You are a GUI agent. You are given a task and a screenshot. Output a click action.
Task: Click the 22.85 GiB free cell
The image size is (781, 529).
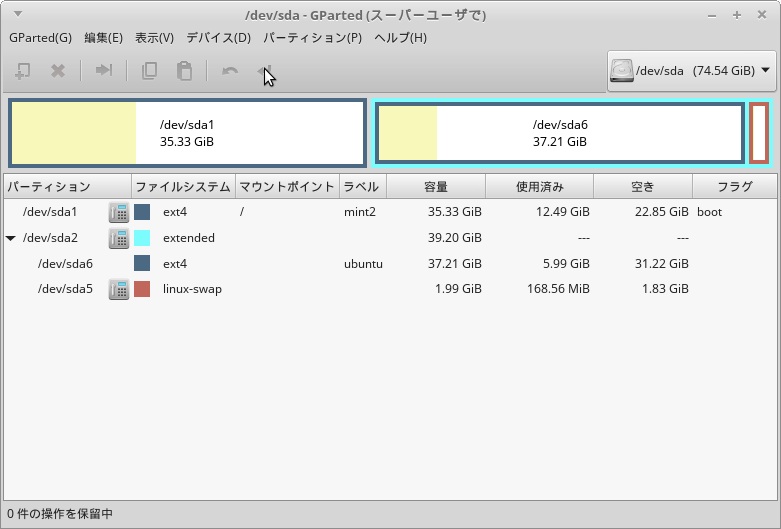tap(661, 212)
